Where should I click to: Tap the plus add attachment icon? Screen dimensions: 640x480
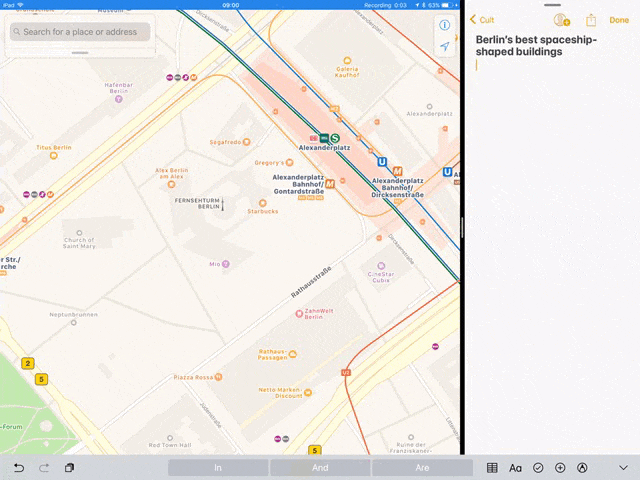click(560, 468)
